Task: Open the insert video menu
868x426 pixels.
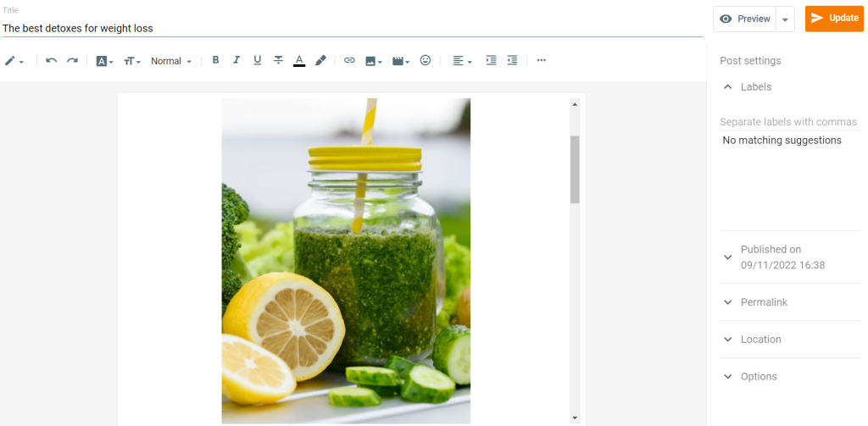Action: tap(401, 61)
